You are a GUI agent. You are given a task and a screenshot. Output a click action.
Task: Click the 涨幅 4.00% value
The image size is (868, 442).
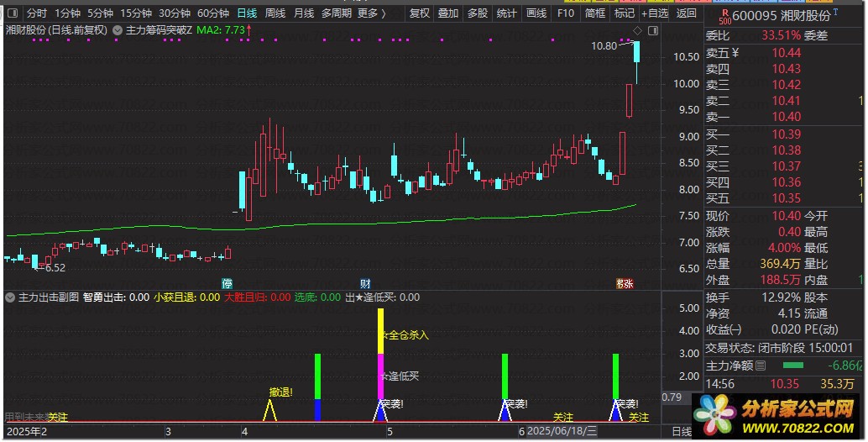[x=784, y=248]
